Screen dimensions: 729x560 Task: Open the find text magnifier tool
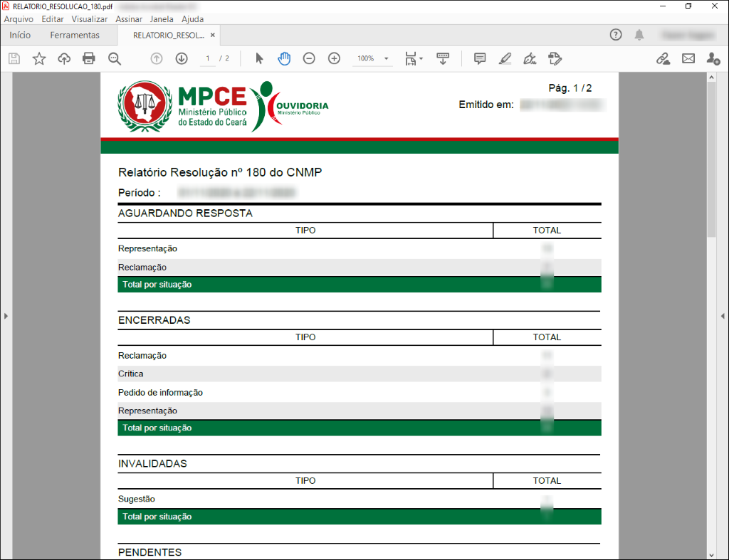point(115,58)
